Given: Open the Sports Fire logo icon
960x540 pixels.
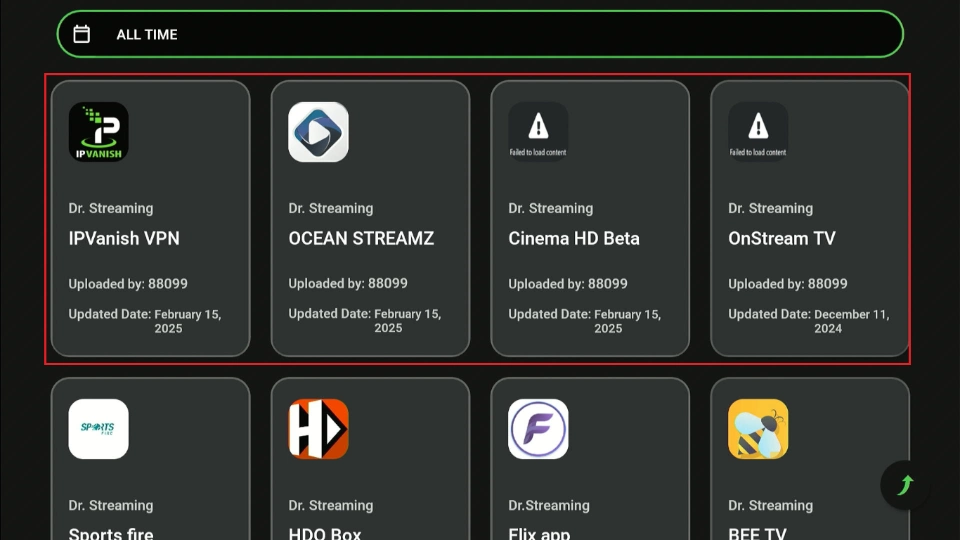Looking at the screenshot, I should pyautogui.click(x=99, y=429).
